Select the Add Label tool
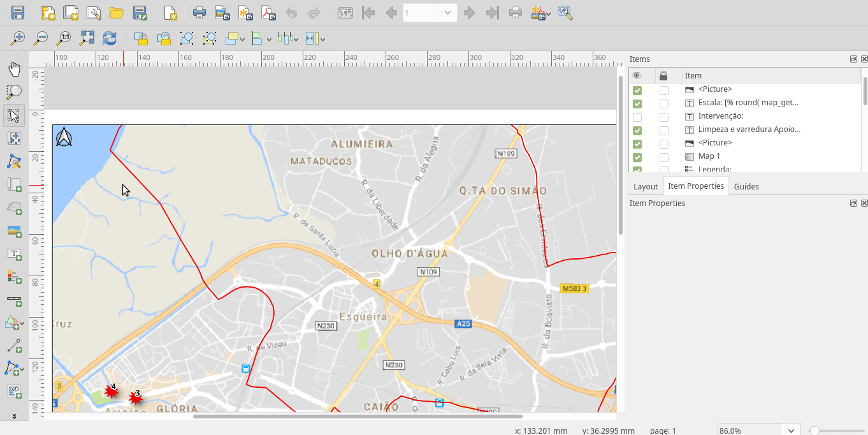 tap(13, 254)
